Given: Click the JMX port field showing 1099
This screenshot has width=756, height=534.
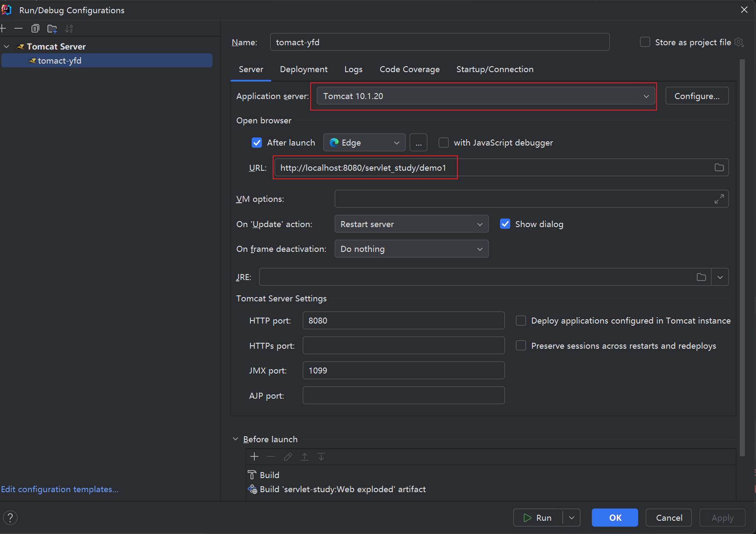Looking at the screenshot, I should 404,371.
